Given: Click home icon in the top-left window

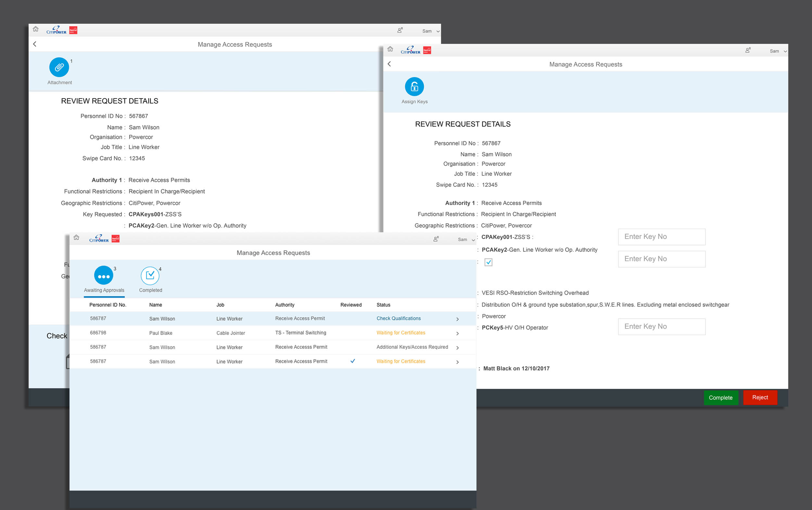Looking at the screenshot, I should pos(36,29).
